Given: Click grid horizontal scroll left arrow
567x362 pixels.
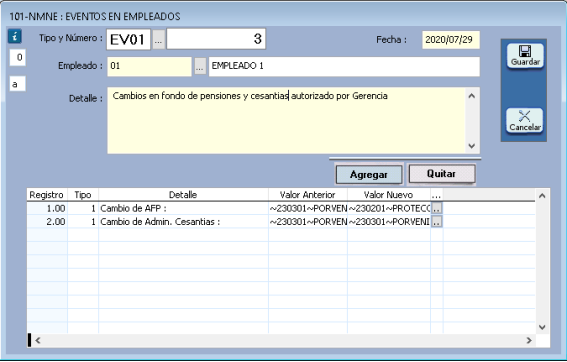Looking at the screenshot, I should (x=38, y=340).
